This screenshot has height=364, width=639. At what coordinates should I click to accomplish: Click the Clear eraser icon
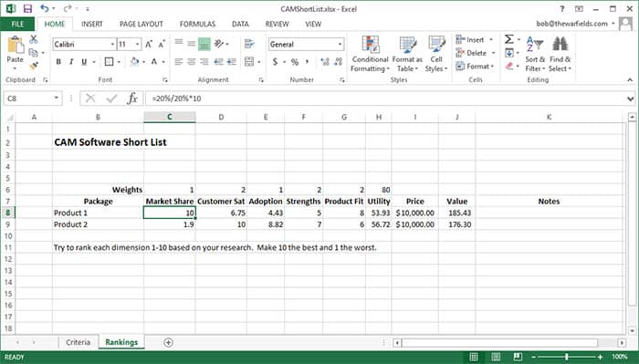point(509,66)
